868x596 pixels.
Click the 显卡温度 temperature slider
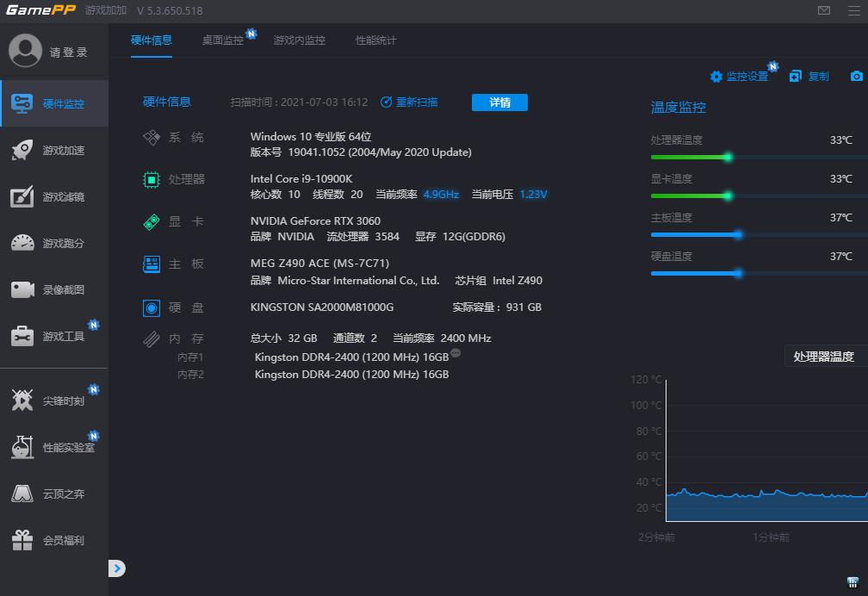(729, 196)
